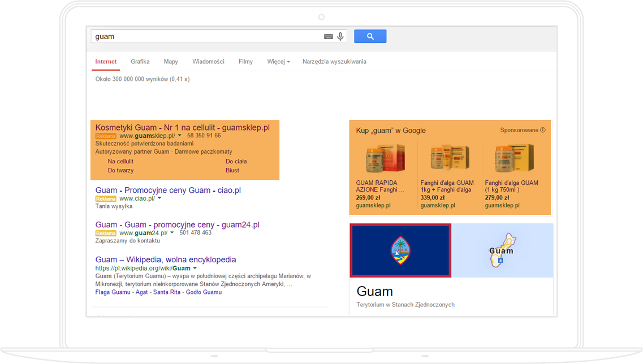643x364 pixels.
Task: Open the Godło Guamu sublink
Action: [204, 292]
